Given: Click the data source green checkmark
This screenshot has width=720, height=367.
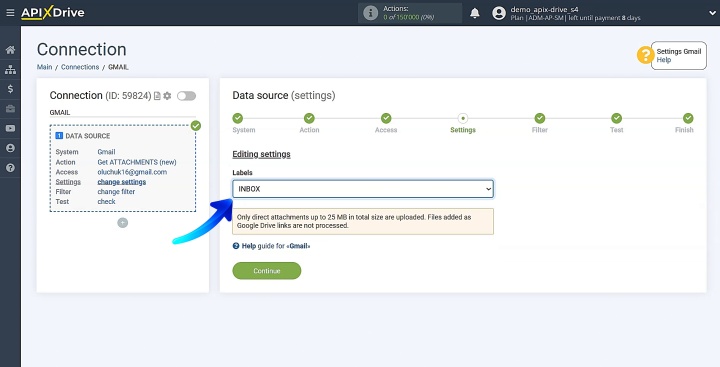Looking at the screenshot, I should [x=196, y=125].
